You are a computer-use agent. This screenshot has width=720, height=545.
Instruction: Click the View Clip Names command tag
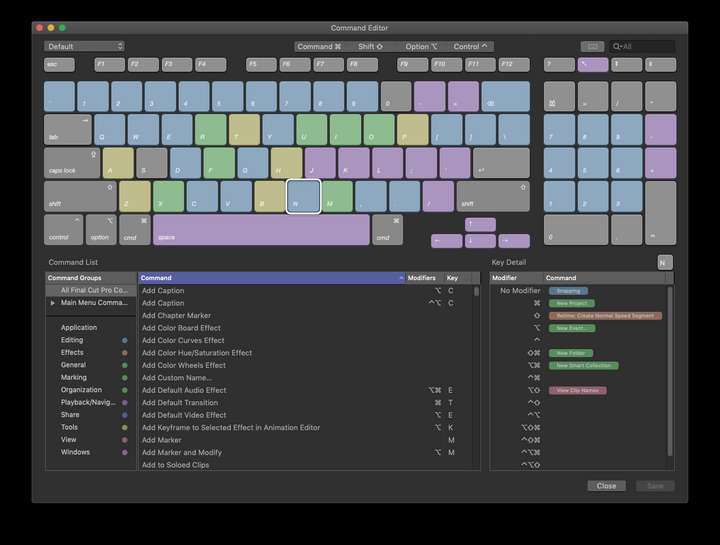(578, 390)
